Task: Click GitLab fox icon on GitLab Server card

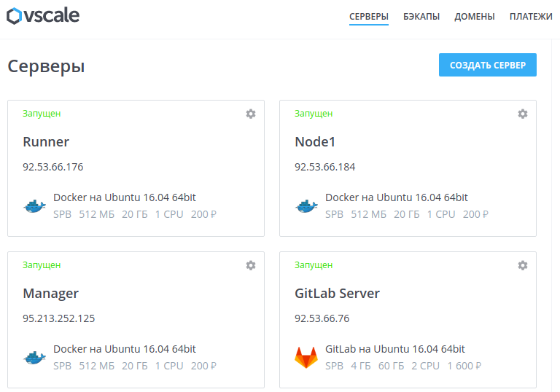Action: [x=306, y=357]
